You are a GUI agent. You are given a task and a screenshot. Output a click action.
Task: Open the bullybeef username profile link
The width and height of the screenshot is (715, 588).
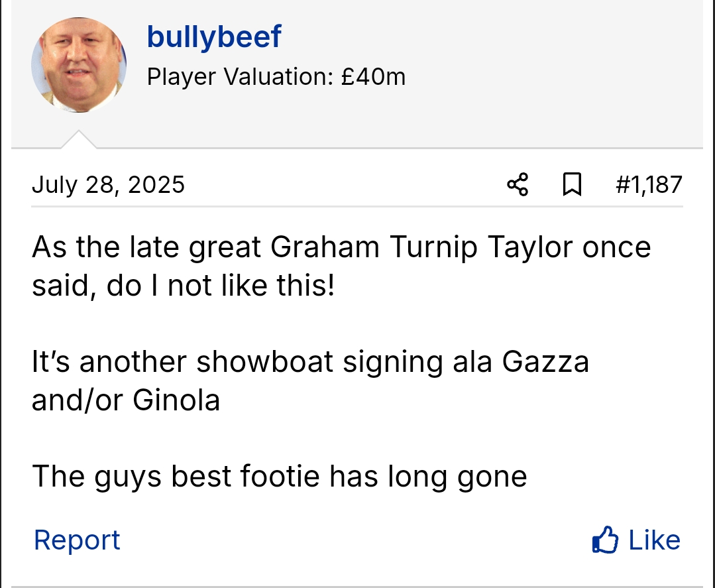214,36
